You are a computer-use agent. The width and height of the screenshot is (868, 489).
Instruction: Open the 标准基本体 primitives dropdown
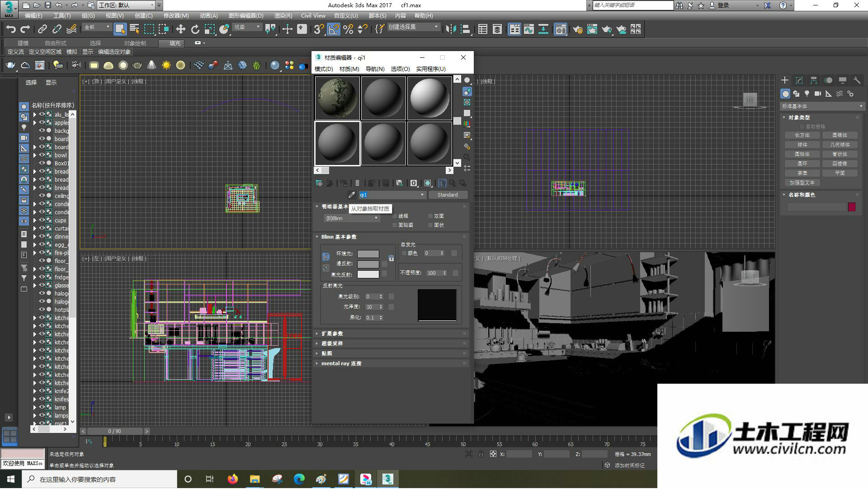point(822,106)
